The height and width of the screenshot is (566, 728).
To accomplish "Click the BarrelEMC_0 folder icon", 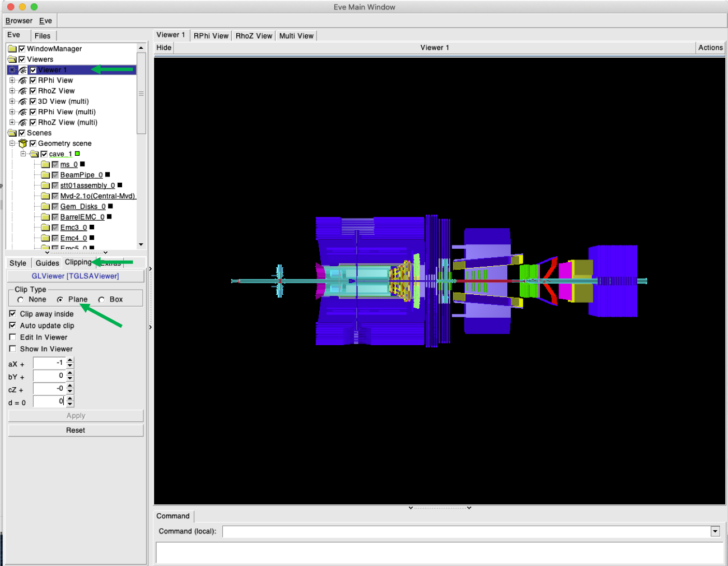I will click(x=45, y=217).
